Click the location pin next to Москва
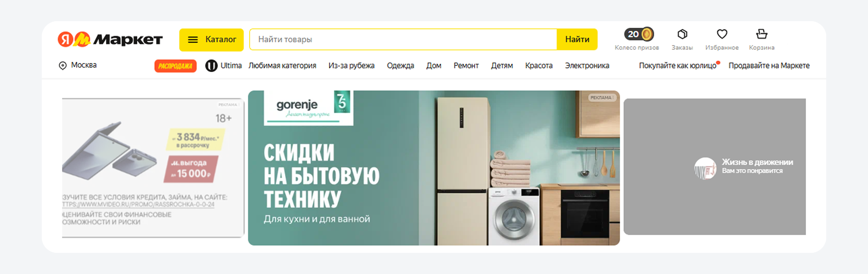 63,66
